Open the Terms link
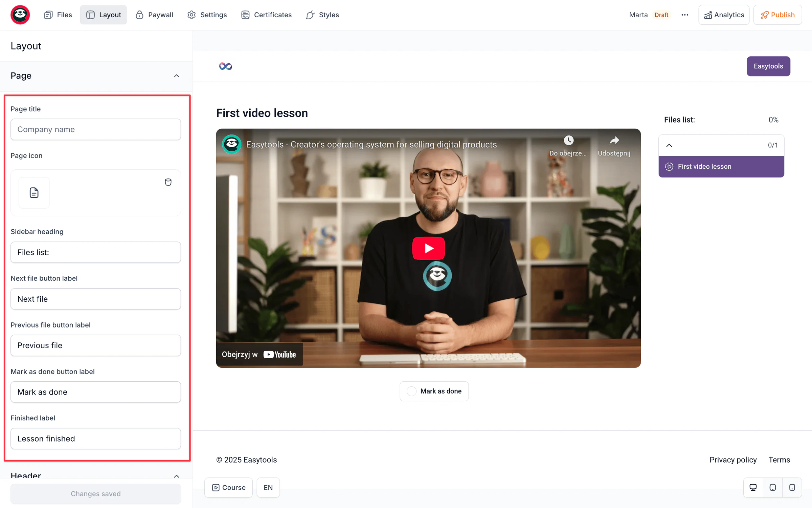Viewport: 812px width, 508px height. click(779, 460)
